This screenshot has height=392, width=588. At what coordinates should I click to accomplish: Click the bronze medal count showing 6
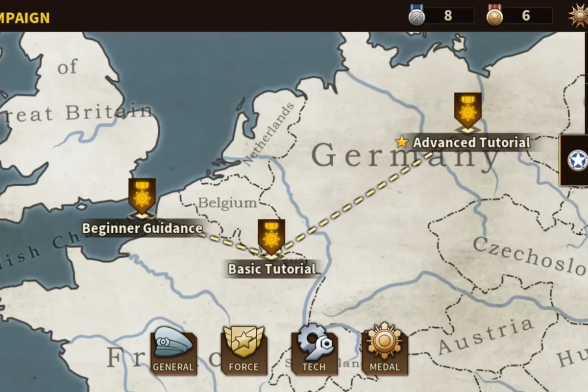tap(526, 16)
